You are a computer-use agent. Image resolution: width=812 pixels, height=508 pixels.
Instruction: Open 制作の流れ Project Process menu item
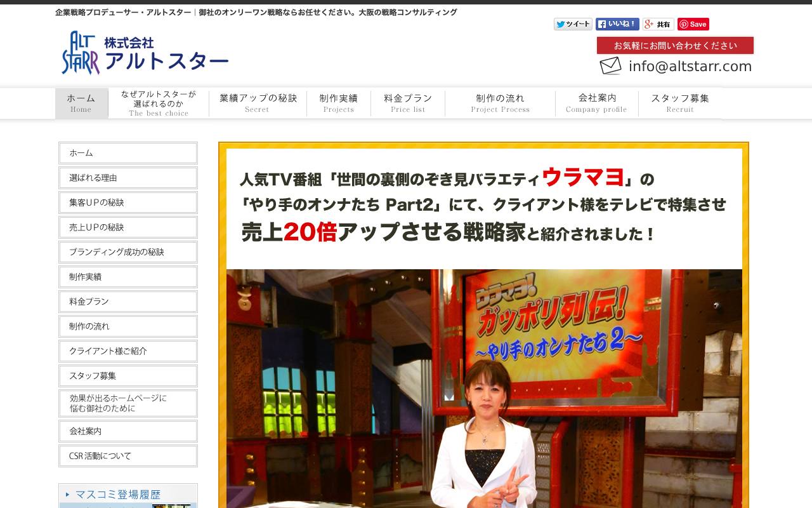pos(500,103)
